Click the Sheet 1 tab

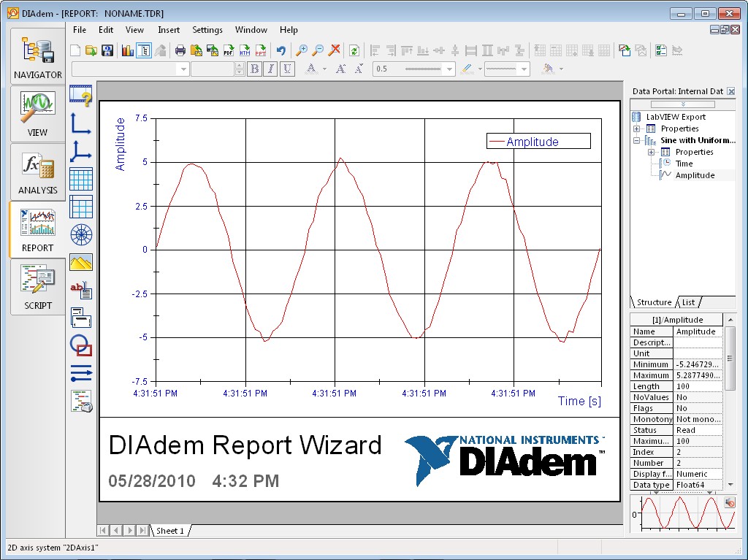(x=169, y=531)
